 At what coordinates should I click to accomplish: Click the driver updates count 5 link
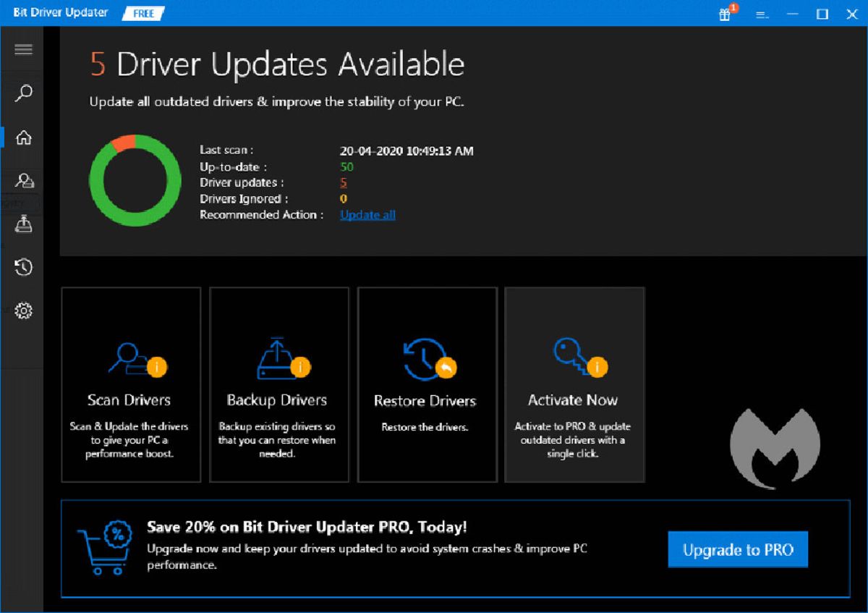coord(344,183)
